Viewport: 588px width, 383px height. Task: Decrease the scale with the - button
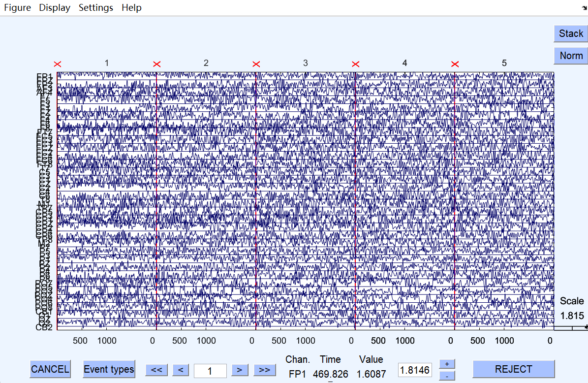[x=447, y=376]
